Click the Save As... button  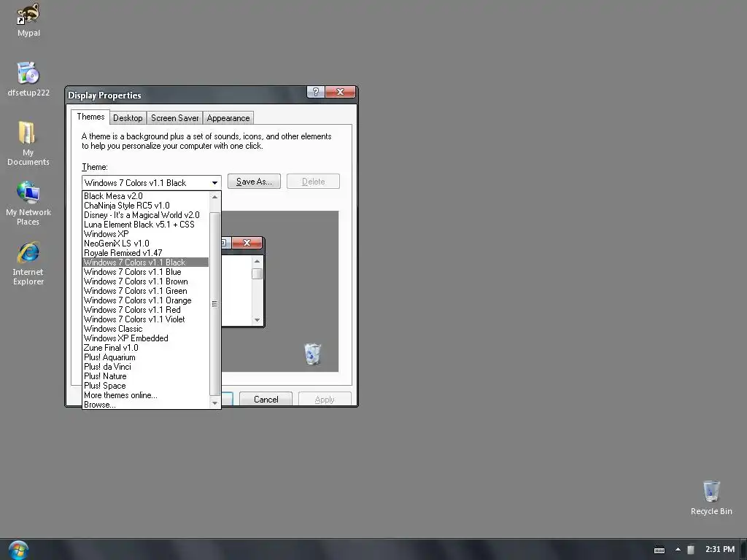click(254, 182)
